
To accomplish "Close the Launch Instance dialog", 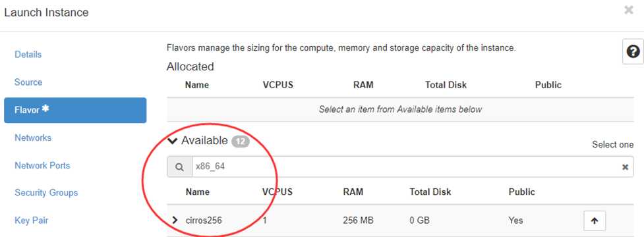I will (628, 11).
